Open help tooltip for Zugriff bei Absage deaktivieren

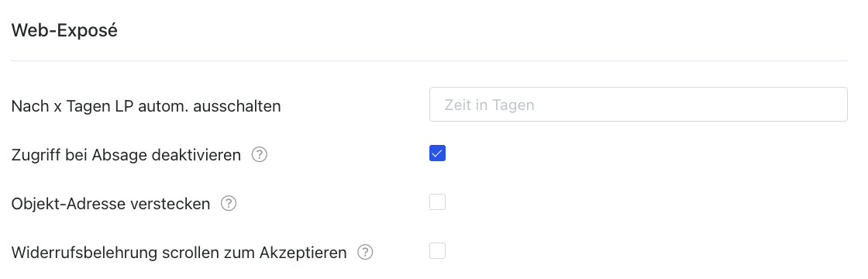pos(259,155)
